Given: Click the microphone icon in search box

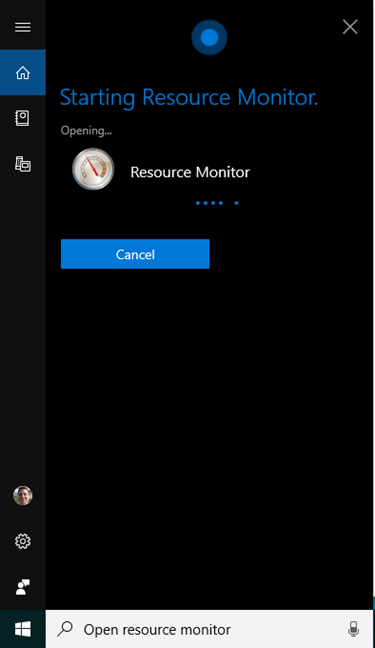Looking at the screenshot, I should pos(353,629).
